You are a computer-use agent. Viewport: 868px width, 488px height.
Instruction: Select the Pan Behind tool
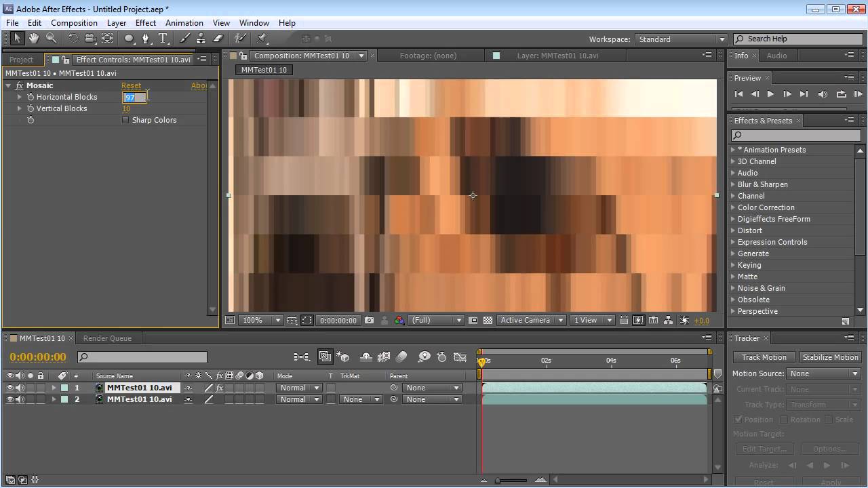coord(107,39)
